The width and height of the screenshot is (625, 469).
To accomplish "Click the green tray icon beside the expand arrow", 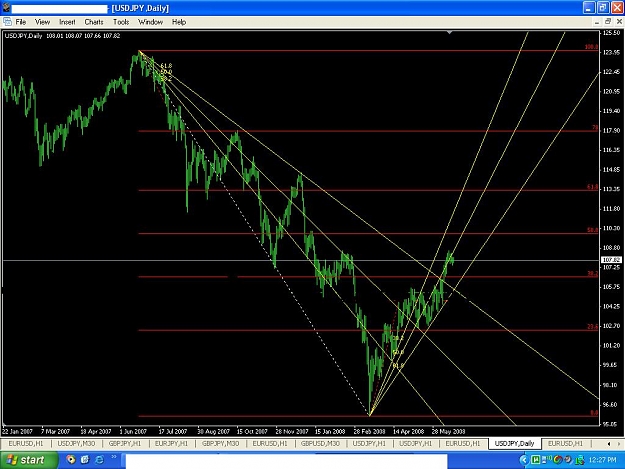I will [536, 460].
